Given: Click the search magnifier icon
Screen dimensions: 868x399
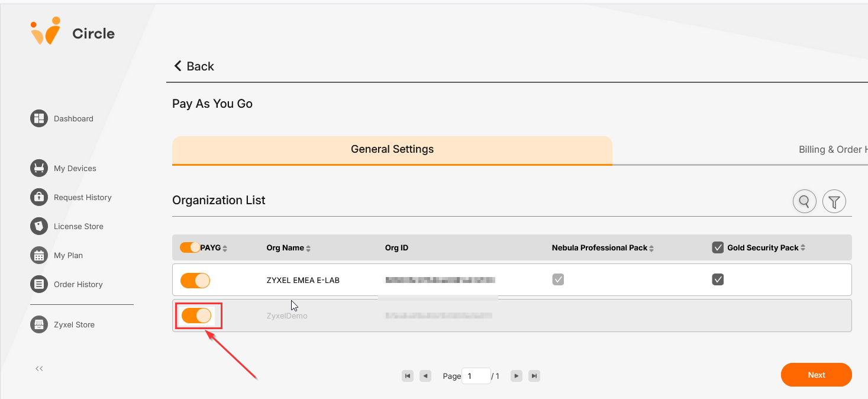Looking at the screenshot, I should click(x=805, y=202).
